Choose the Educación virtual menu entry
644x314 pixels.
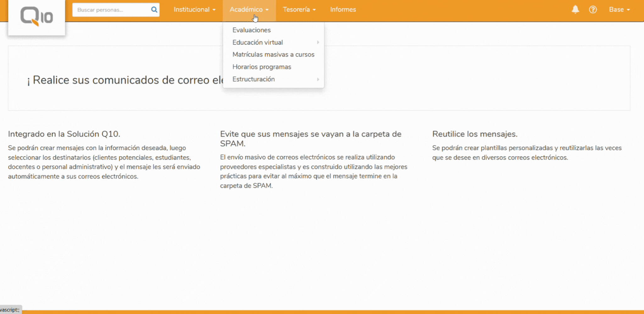pyautogui.click(x=258, y=42)
